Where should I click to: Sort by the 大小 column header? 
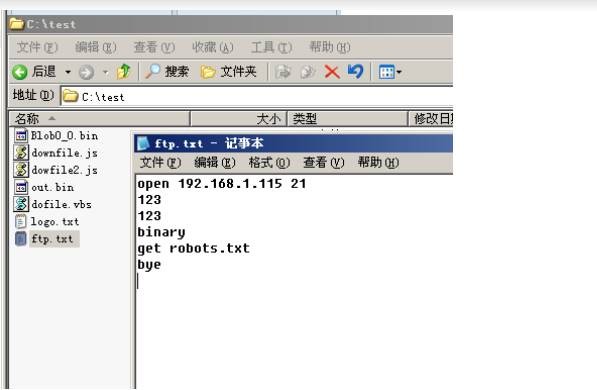click(x=238, y=119)
